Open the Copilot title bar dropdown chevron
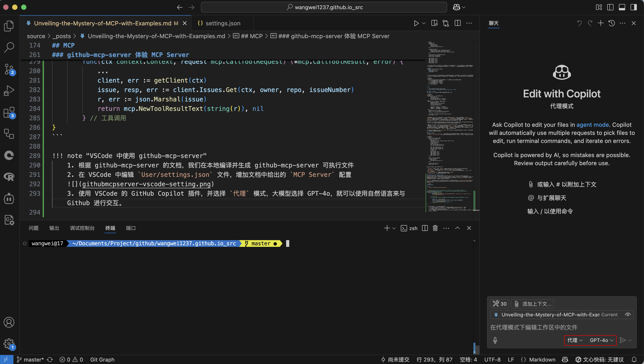Viewport: 644px width, 364px height. (x=464, y=7)
